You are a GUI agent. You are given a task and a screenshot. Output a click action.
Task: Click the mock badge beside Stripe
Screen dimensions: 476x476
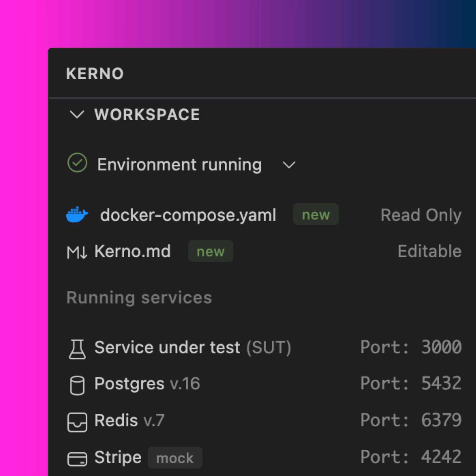(175, 458)
